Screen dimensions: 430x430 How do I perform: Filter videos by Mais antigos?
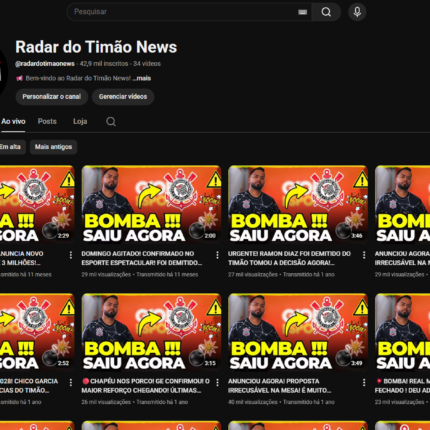tap(53, 147)
